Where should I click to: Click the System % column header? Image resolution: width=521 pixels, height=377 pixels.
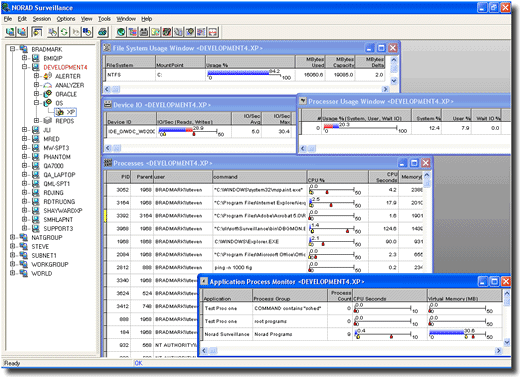click(x=427, y=115)
